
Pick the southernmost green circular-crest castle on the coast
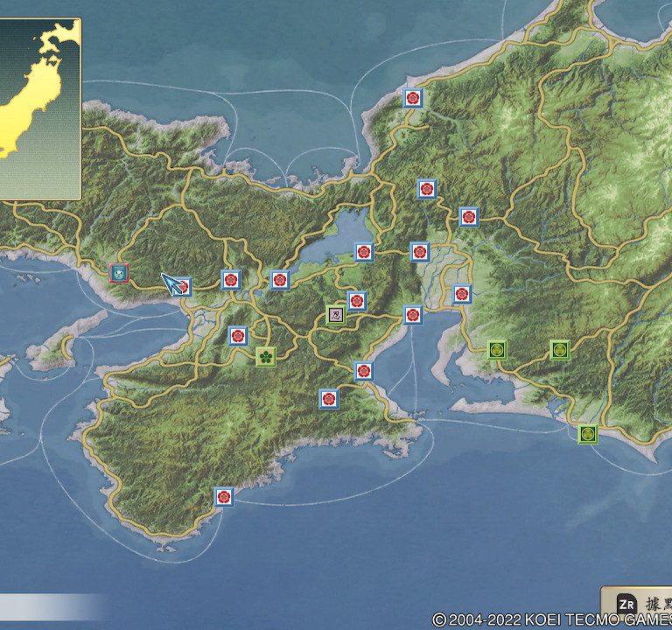point(588,433)
